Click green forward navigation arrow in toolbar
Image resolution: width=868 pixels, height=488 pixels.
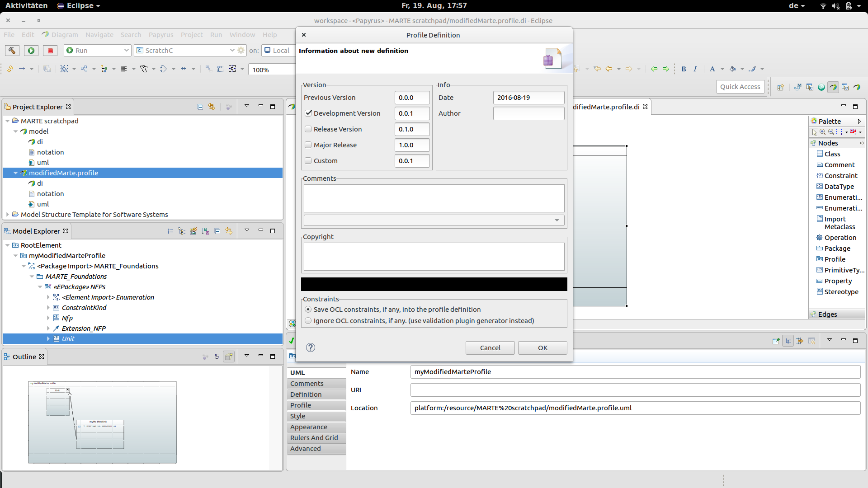[666, 69]
